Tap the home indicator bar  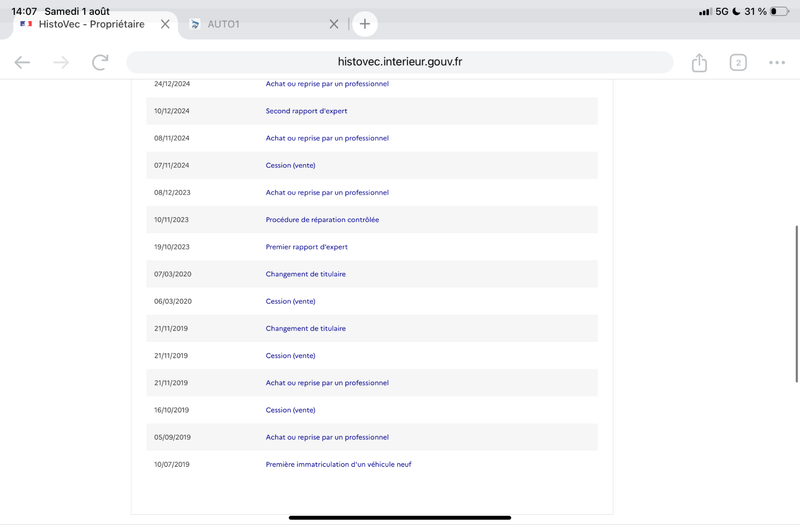[x=399, y=517]
